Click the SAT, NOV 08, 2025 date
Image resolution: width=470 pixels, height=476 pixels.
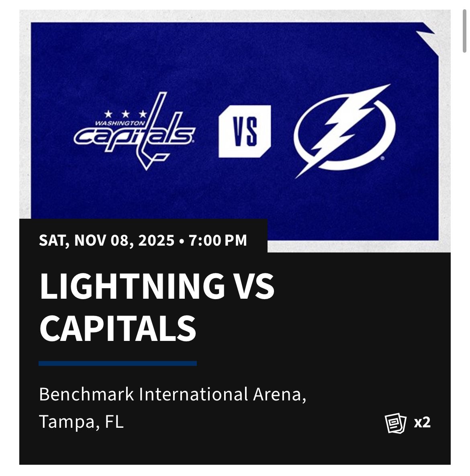click(x=106, y=240)
